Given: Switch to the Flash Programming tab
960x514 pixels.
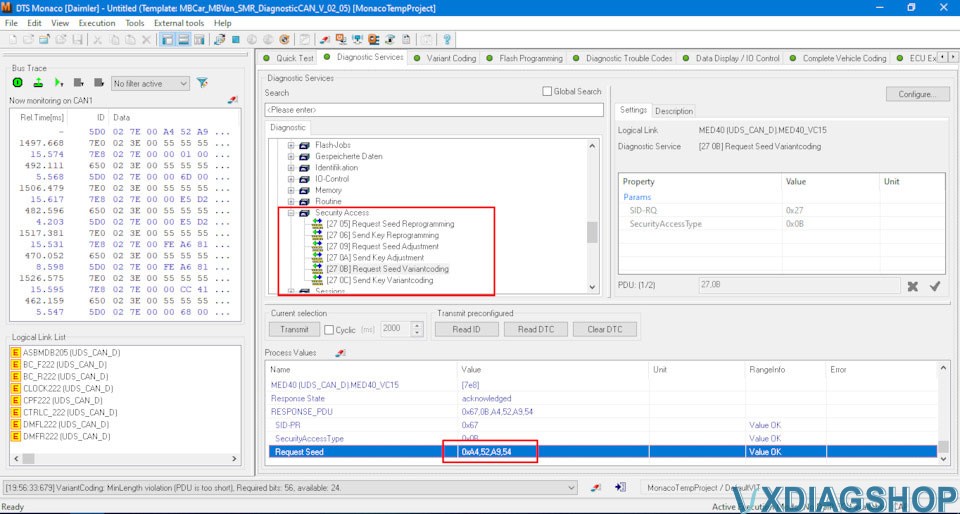Looking at the screenshot, I should click(524, 58).
